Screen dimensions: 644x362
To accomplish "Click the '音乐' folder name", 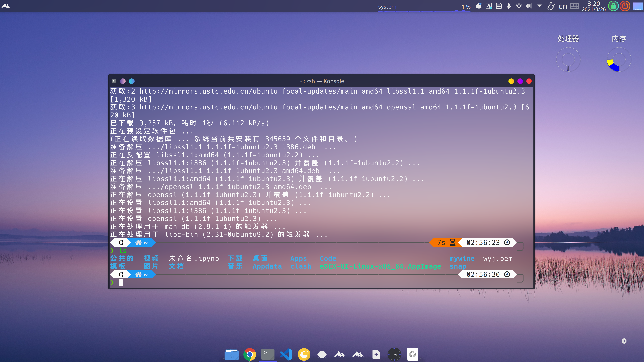I will pos(235,266).
